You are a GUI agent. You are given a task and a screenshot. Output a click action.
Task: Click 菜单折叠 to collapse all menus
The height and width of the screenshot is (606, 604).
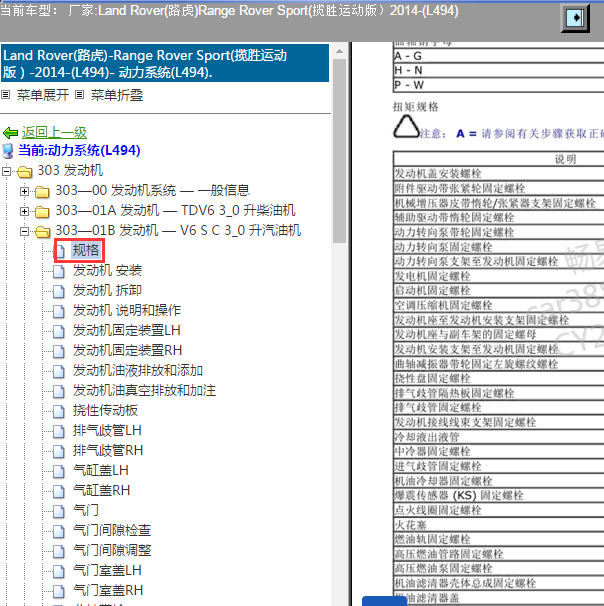pos(117,95)
